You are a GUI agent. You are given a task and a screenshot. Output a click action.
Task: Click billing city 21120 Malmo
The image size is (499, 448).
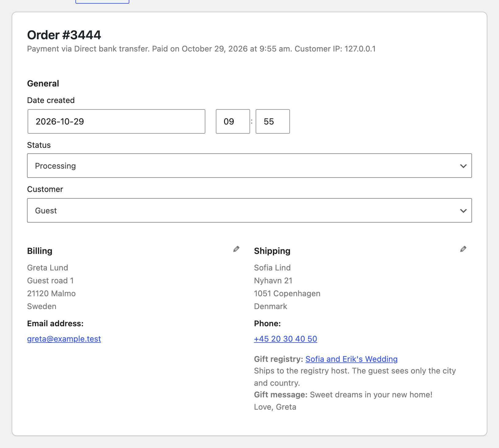(x=51, y=293)
